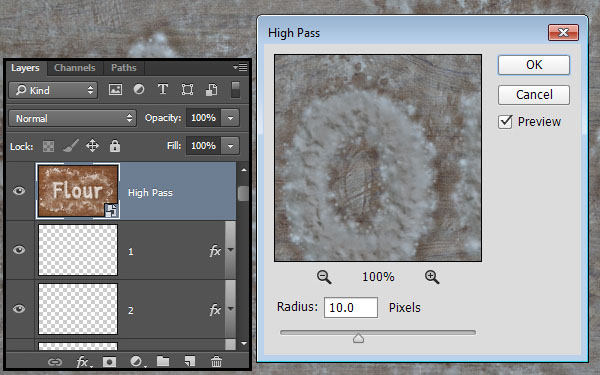600x375 pixels.
Task: Zoom in the High Pass preview
Action: pos(432,277)
